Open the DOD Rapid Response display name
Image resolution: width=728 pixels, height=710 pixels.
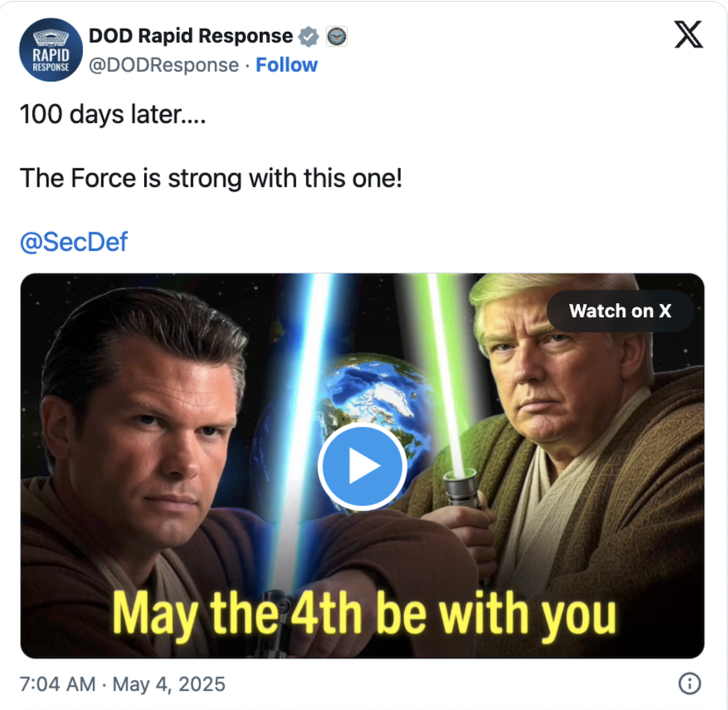click(191, 36)
